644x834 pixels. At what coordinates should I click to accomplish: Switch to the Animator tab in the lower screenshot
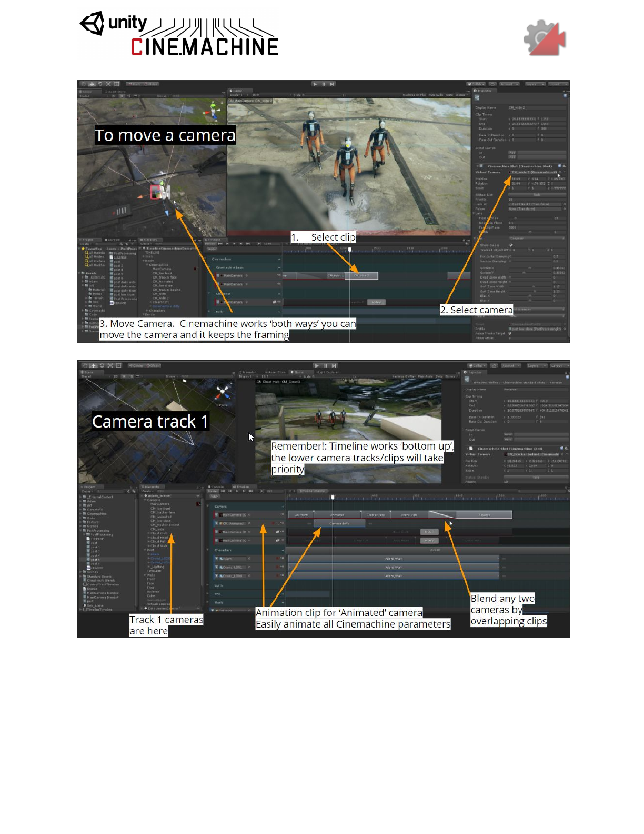(x=248, y=372)
